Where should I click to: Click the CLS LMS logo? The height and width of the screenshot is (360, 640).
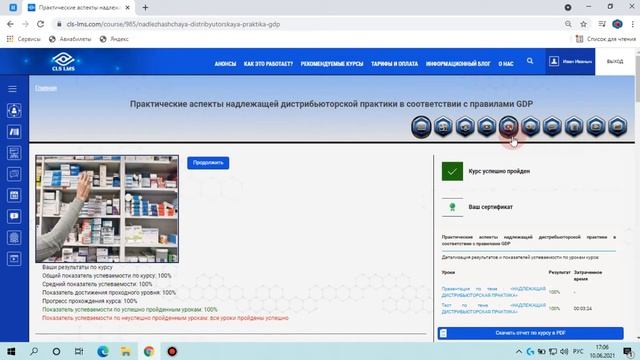pyautogui.click(x=63, y=61)
